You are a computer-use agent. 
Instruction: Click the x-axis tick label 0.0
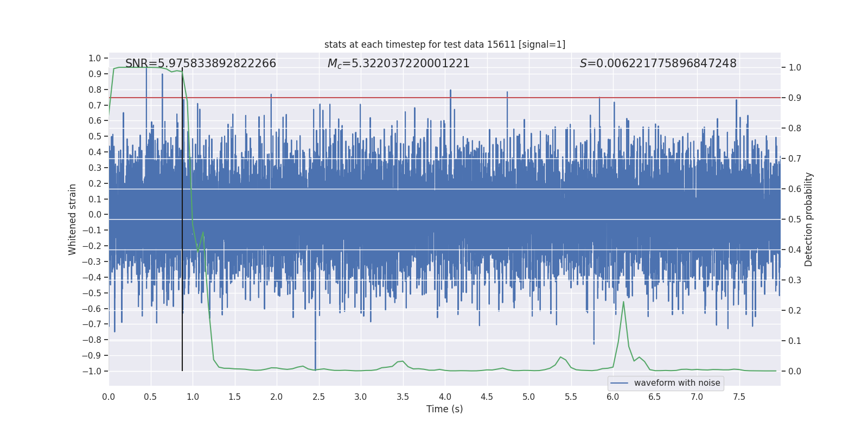coord(108,397)
